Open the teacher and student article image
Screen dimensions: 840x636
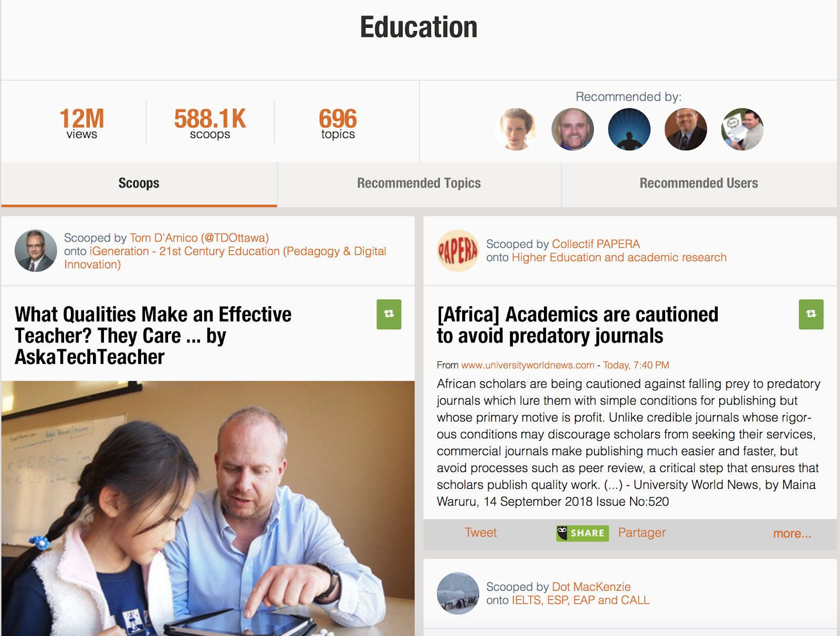[x=208, y=508]
